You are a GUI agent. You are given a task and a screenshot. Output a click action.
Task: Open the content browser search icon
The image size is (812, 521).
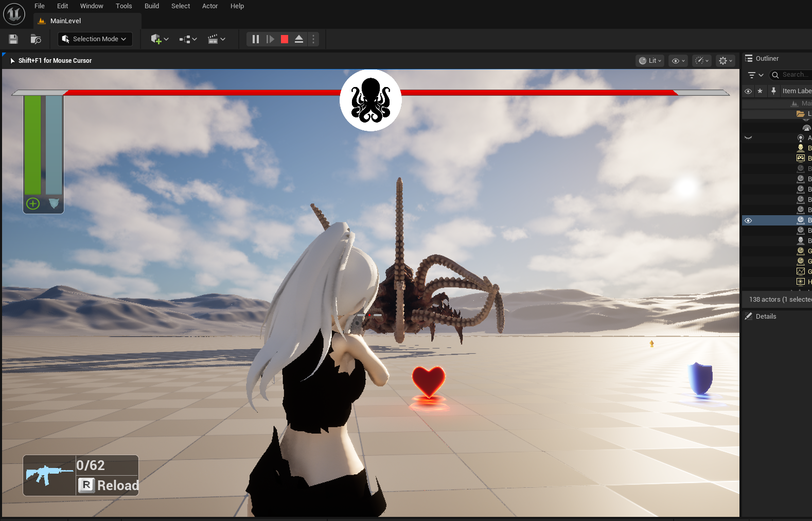[x=36, y=39]
